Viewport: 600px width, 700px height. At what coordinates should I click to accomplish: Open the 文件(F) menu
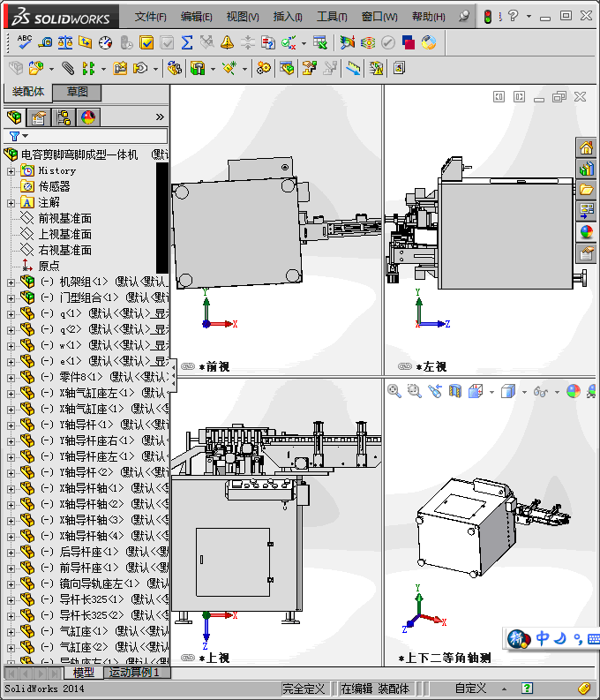pyautogui.click(x=150, y=17)
